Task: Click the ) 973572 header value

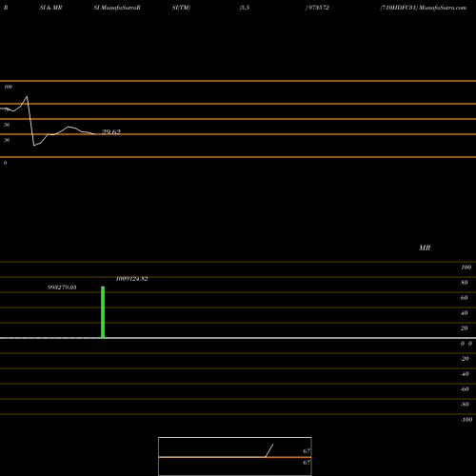Action: coord(317,8)
